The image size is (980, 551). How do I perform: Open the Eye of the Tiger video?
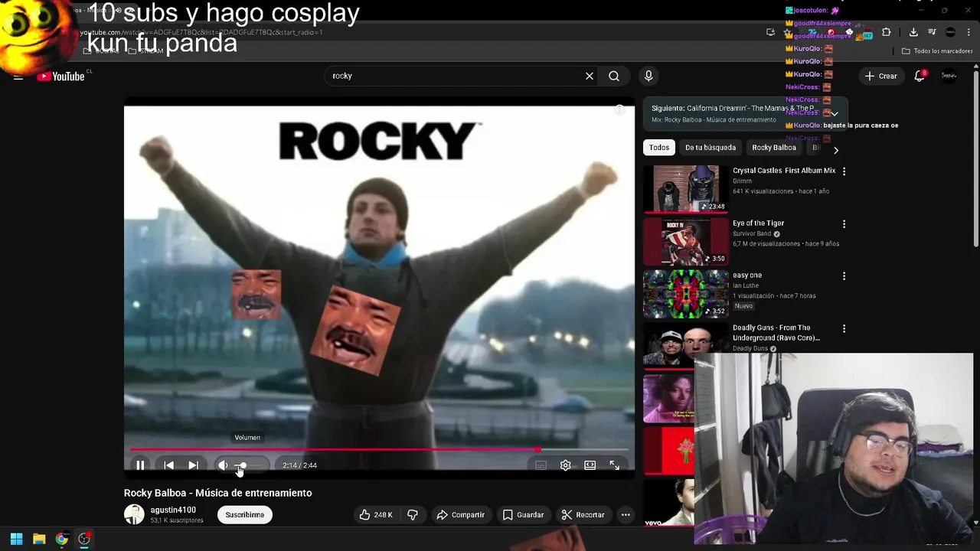pyautogui.click(x=685, y=241)
